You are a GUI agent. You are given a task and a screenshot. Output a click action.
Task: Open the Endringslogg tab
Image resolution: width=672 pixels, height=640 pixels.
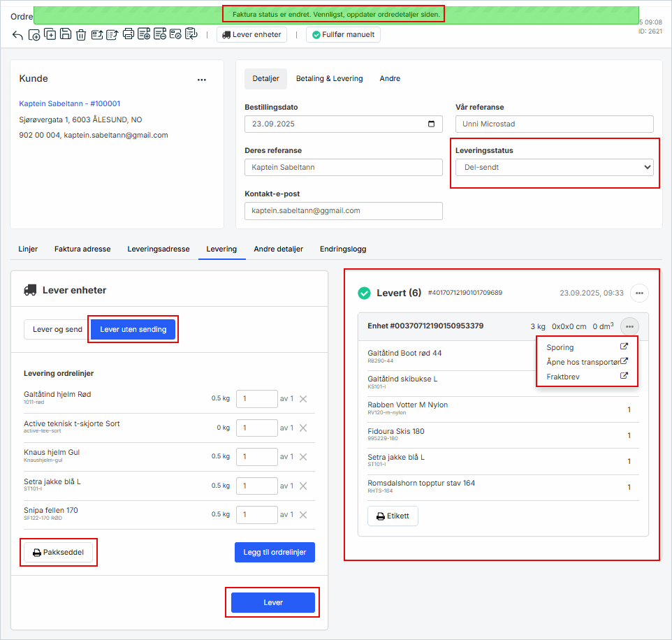[342, 249]
